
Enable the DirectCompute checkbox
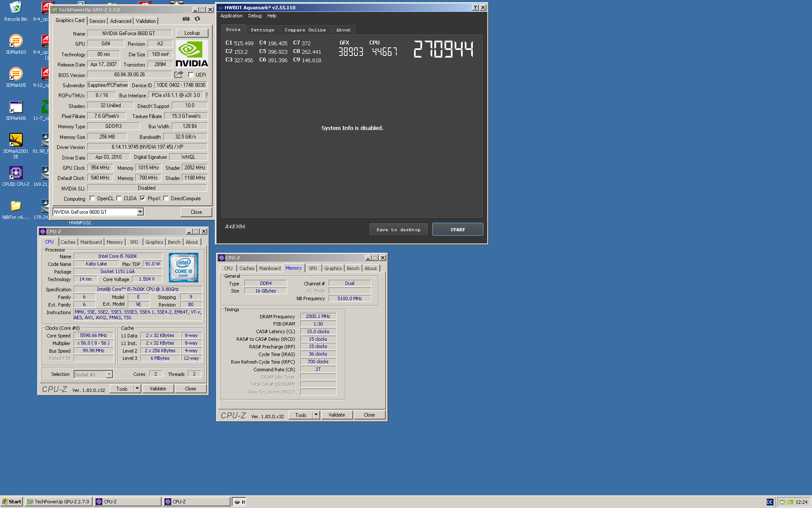(166, 199)
